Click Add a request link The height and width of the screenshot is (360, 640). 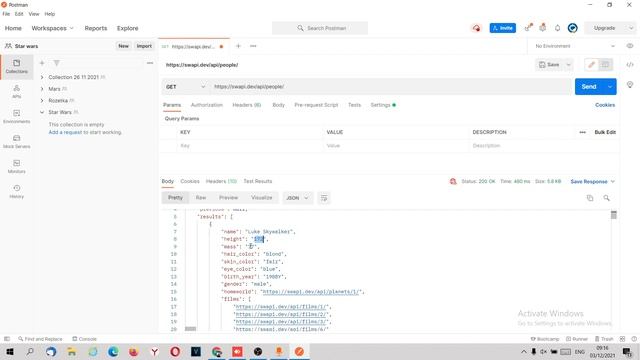[65, 132]
